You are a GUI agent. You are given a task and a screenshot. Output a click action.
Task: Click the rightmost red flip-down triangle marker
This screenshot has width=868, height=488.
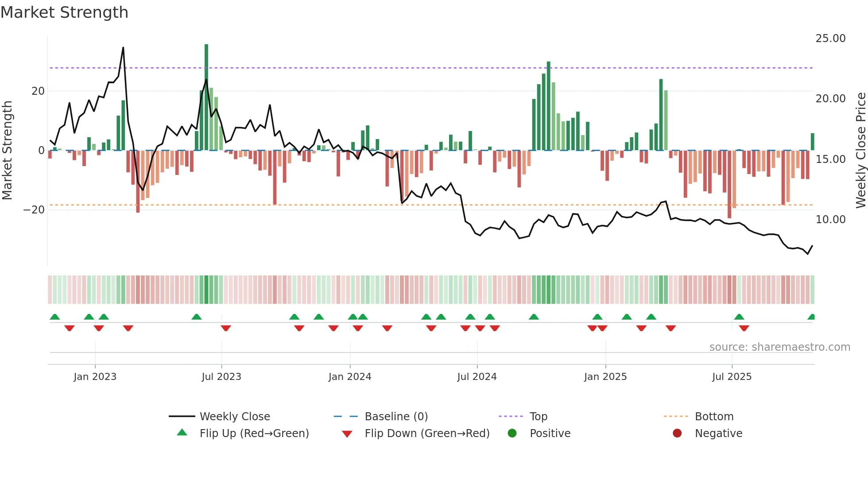[x=744, y=328]
